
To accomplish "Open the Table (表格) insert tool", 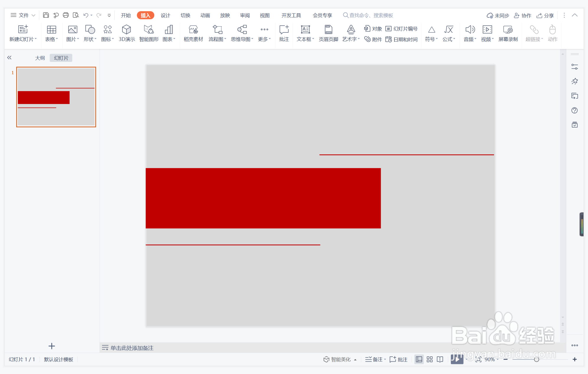I will (51, 29).
